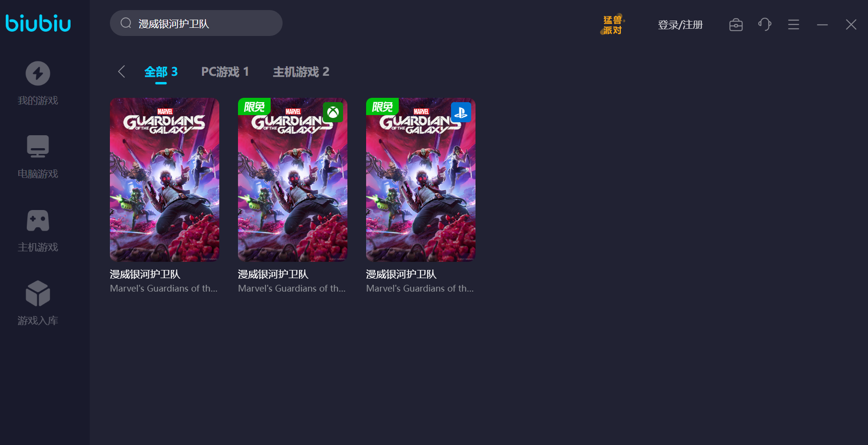This screenshot has width=868, height=445.
Task: Open 电脑游戏 monitor sidebar icon
Action: [x=37, y=146]
